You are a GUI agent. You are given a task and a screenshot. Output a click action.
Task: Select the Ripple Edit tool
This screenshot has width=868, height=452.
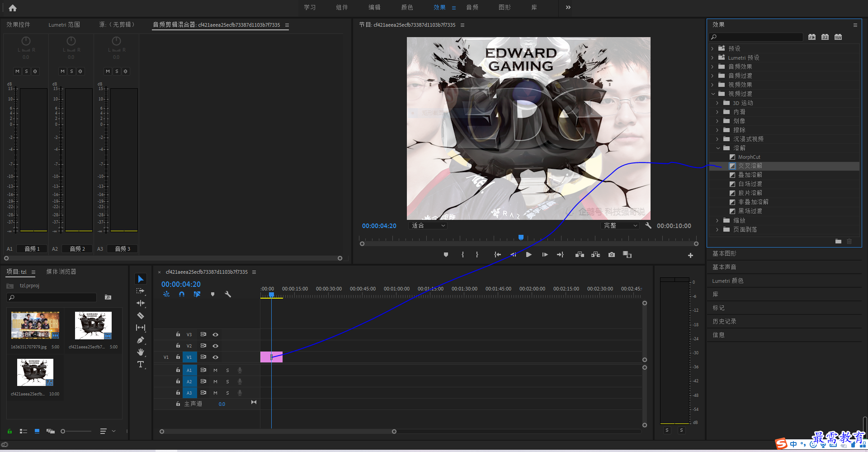tap(141, 303)
